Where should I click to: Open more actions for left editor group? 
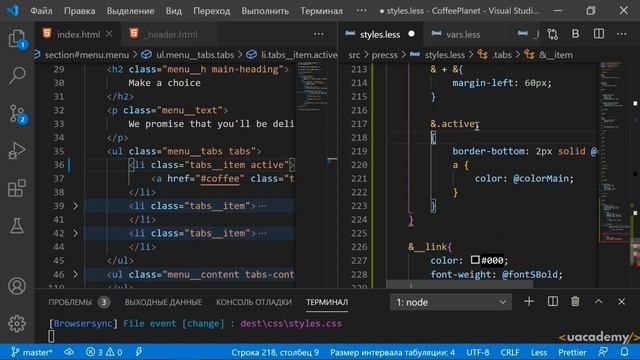pyautogui.click(x=318, y=34)
